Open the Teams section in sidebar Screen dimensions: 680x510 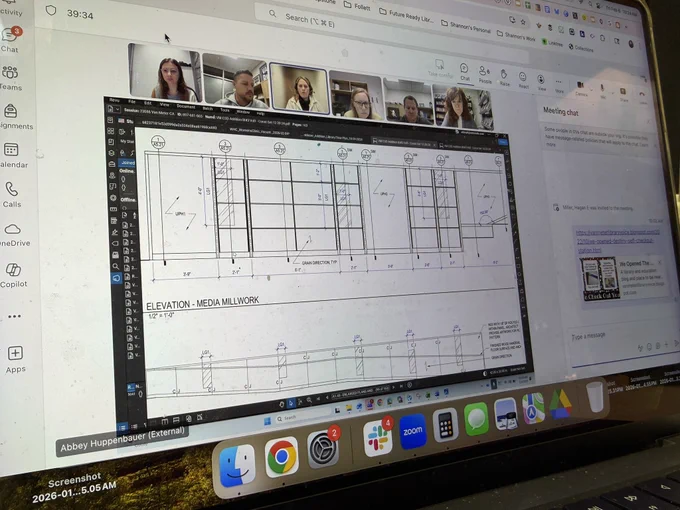click(x=10, y=78)
